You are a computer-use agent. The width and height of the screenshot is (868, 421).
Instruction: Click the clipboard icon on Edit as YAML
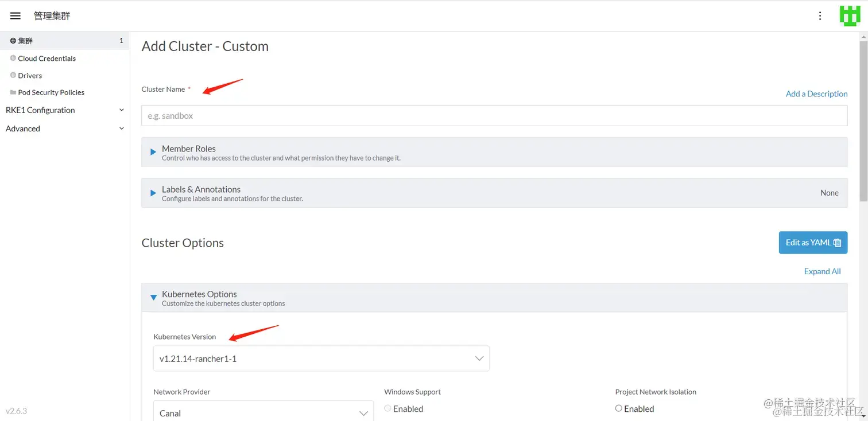[837, 243]
